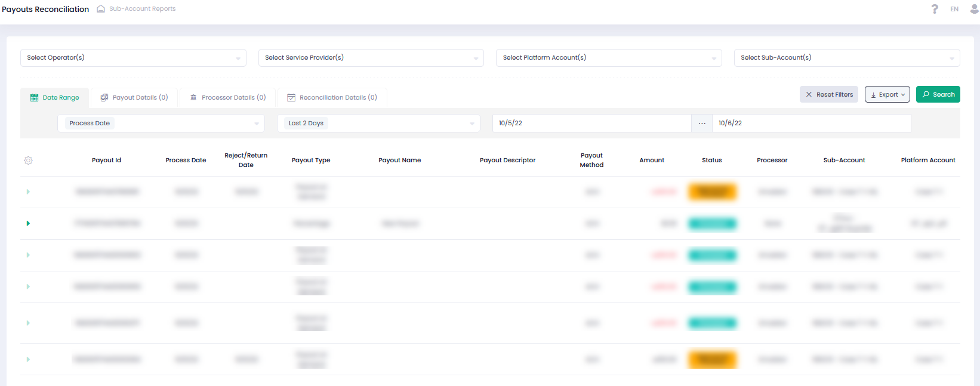Image resolution: width=980 pixels, height=386 pixels.
Task: Click the Reset Filters button
Action: coord(828,94)
